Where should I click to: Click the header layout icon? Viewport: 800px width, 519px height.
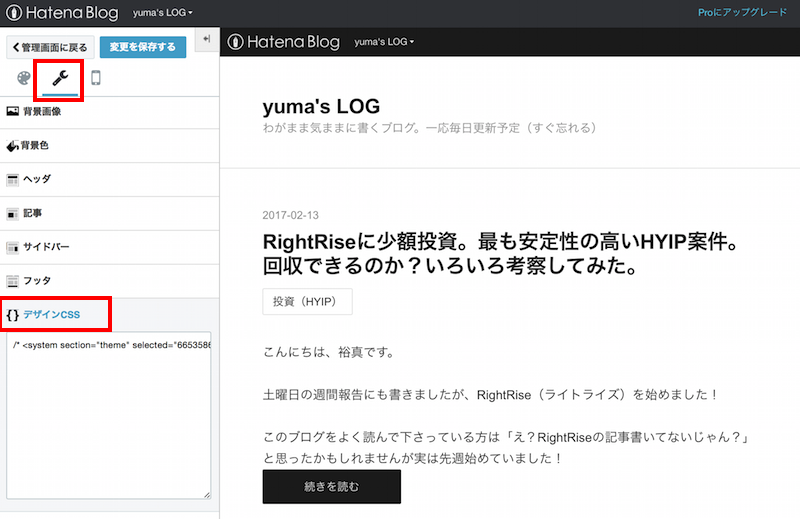[13, 180]
